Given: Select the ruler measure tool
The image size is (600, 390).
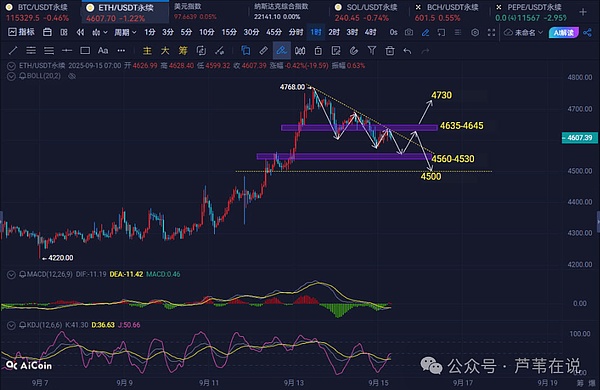Looking at the screenshot, I should click(x=263, y=51).
